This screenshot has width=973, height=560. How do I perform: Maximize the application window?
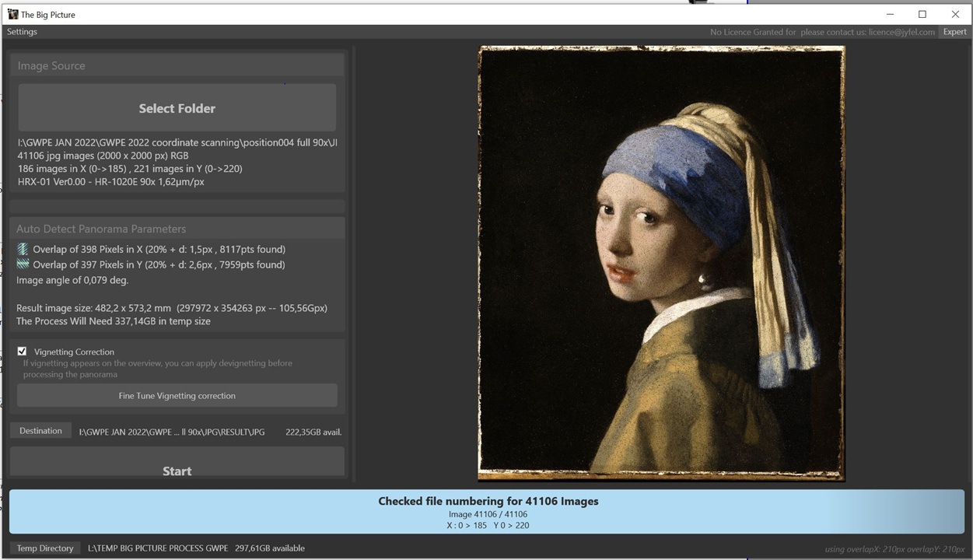coord(922,14)
